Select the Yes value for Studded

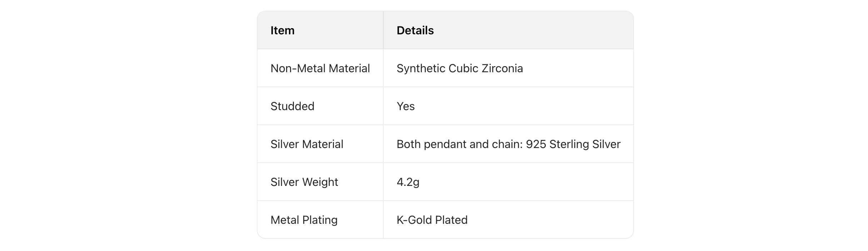[405, 106]
